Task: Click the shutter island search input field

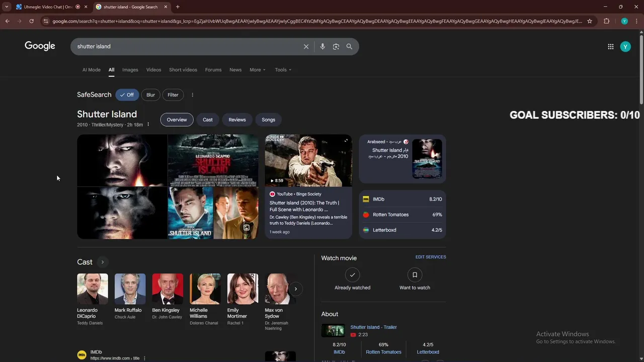Action: coord(186,46)
